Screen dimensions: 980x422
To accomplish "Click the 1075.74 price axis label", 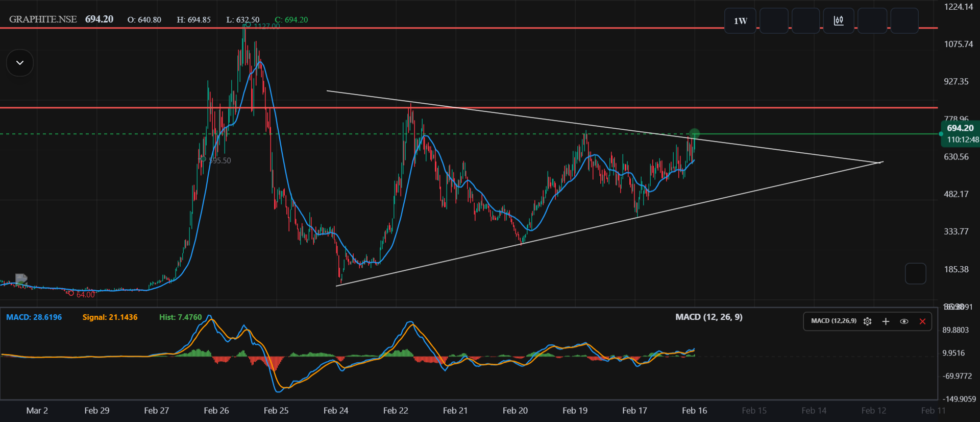I will coord(958,44).
